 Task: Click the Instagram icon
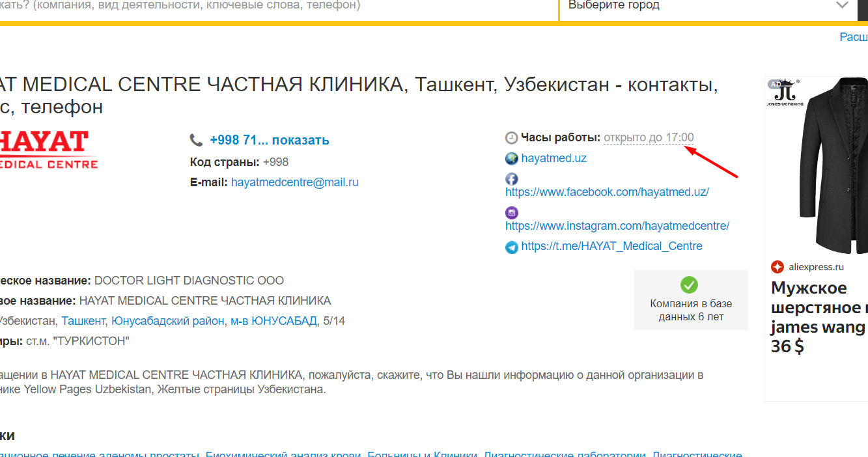pyautogui.click(x=512, y=213)
